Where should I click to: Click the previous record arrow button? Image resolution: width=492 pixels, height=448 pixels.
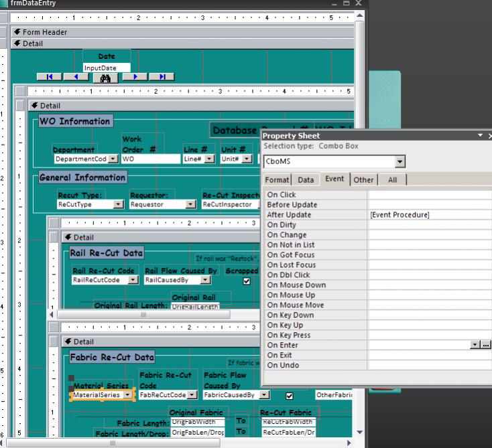pyautogui.click(x=76, y=77)
